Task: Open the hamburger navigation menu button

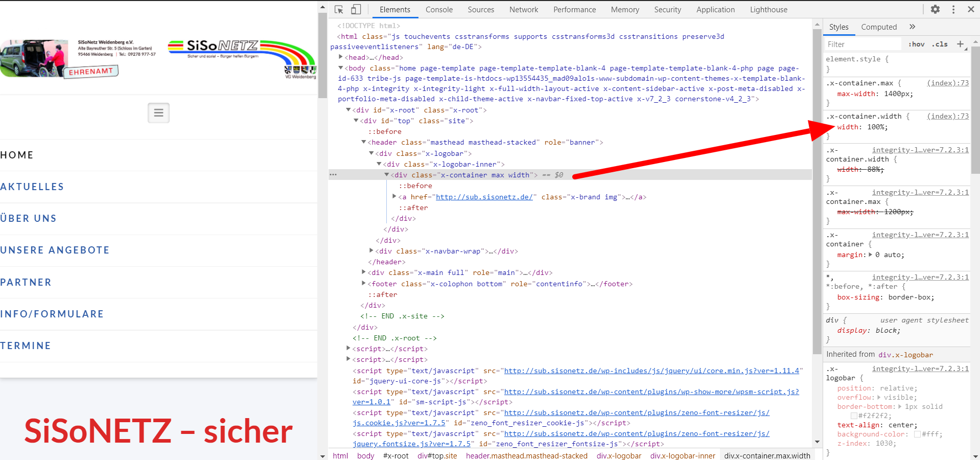Action: coord(158,112)
